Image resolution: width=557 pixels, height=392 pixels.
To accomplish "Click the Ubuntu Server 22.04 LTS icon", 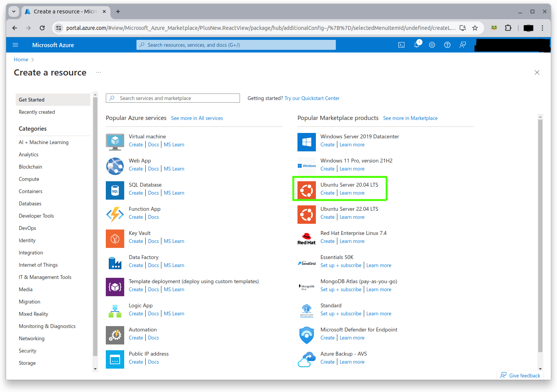I will point(307,215).
